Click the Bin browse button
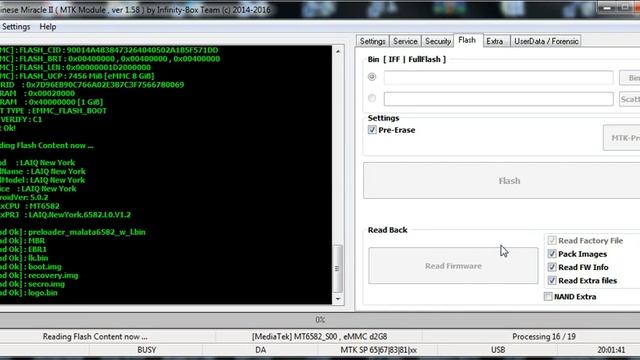This screenshot has width=640, height=360. pos(630,78)
